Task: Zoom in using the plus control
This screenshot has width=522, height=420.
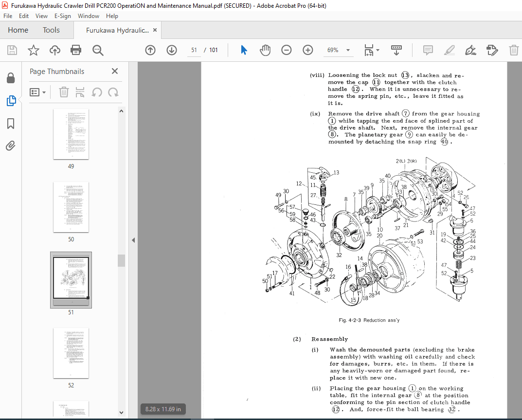Action: pyautogui.click(x=307, y=50)
